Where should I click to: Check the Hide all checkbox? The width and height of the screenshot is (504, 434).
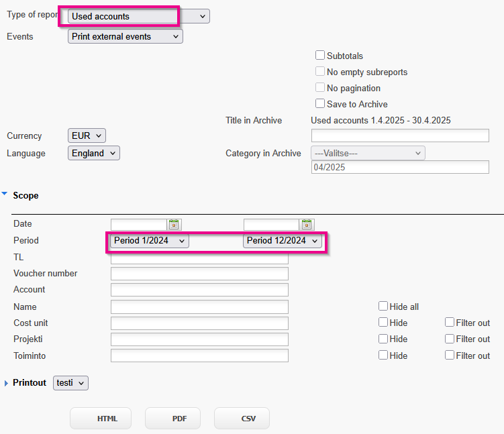pos(383,306)
